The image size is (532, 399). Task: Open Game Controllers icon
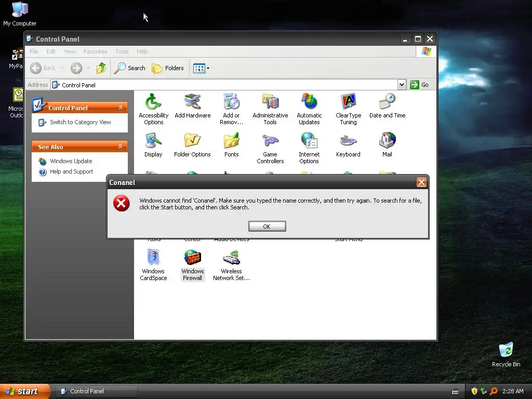click(x=270, y=148)
